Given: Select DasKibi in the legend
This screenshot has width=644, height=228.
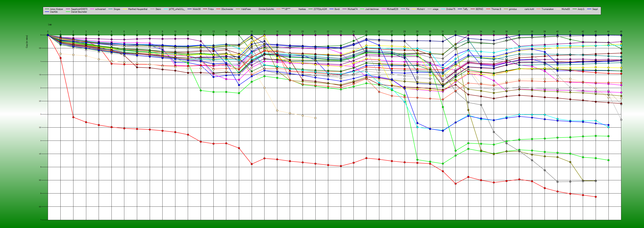Looking at the screenshot, I should click(x=54, y=12).
